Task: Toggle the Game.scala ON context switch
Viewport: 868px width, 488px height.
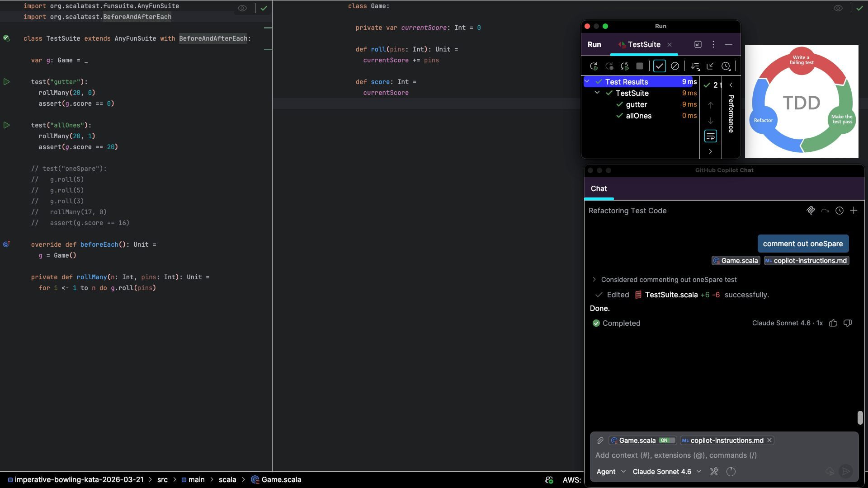Action: pyautogui.click(x=667, y=441)
